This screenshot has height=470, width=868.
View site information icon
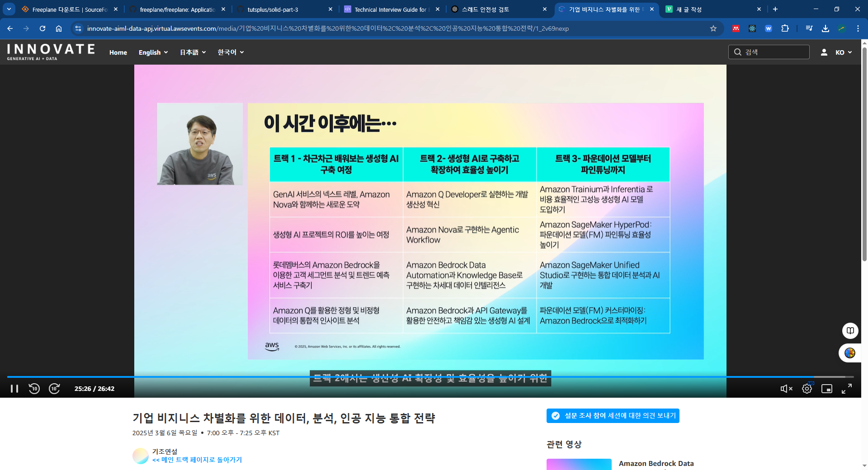pyautogui.click(x=78, y=28)
